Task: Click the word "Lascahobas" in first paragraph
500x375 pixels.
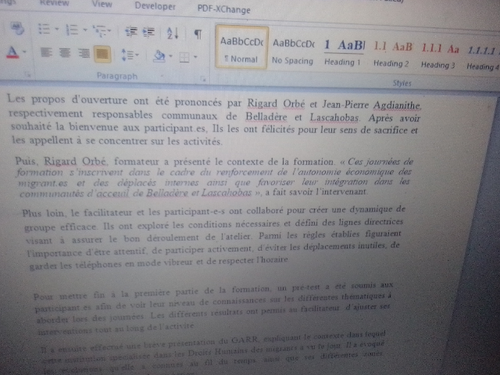Action: click(334, 118)
